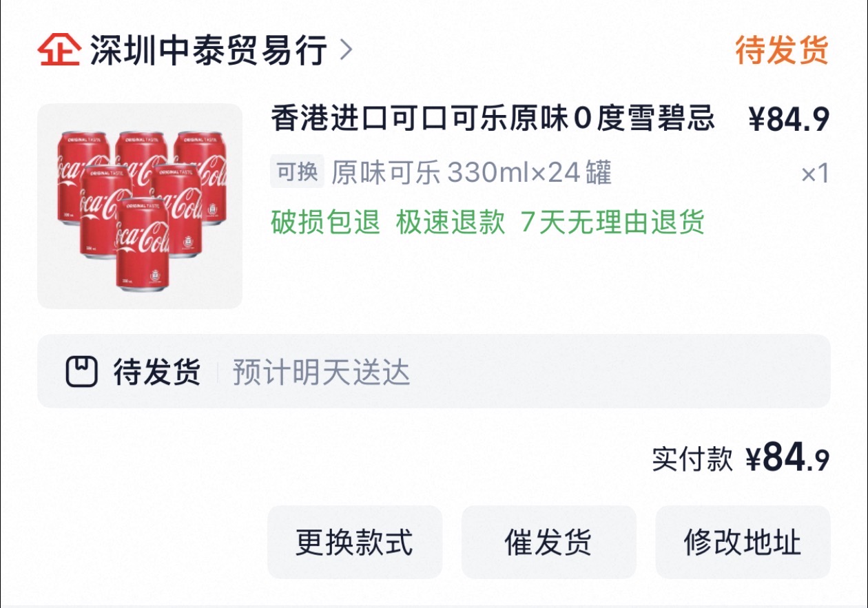Click the chevron beside the store name
The image size is (868, 608).
click(x=347, y=50)
